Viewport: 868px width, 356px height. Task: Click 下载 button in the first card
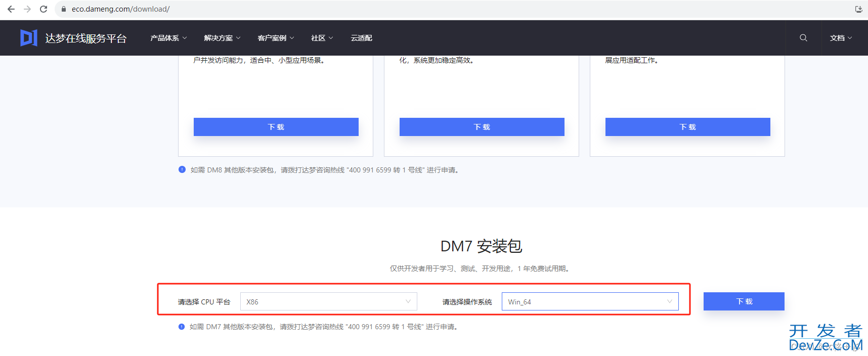pos(276,127)
